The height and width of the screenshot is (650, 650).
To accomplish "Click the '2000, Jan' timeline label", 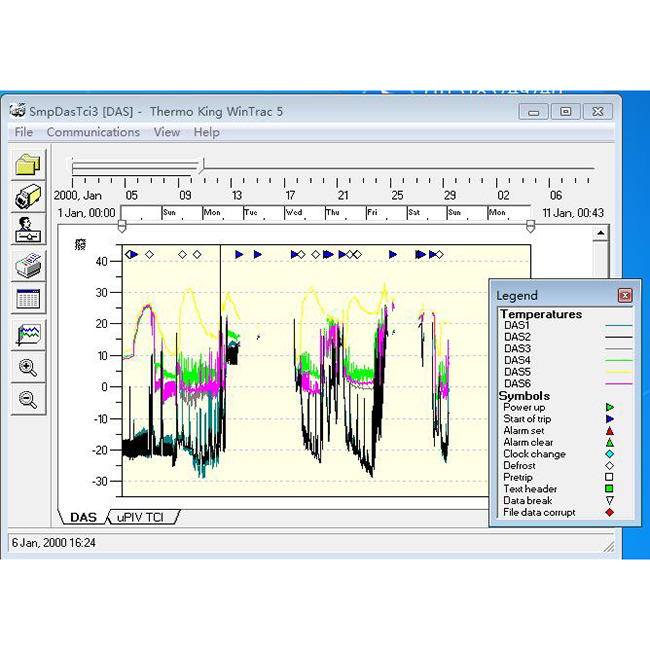I will [78, 195].
